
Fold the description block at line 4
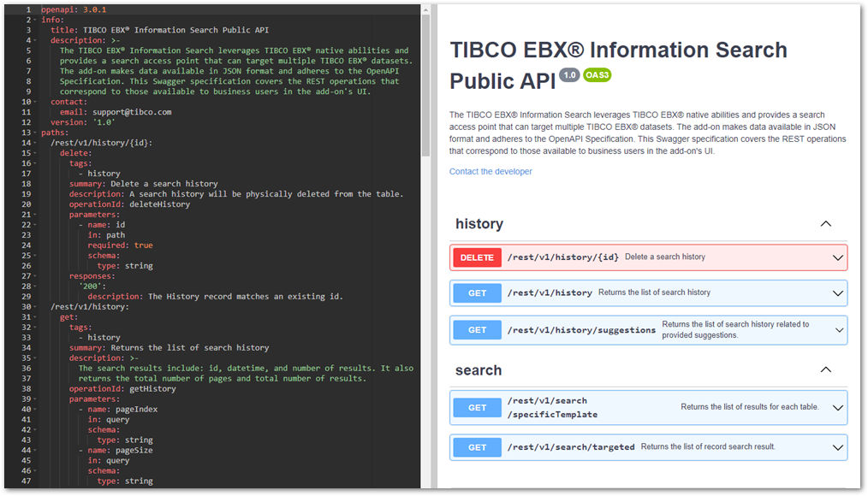tap(35, 40)
